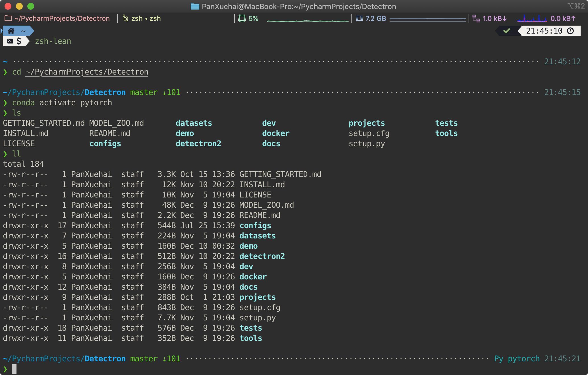Click the 7.2 GB memory value
Screen dimensions: 588x375
376,18
